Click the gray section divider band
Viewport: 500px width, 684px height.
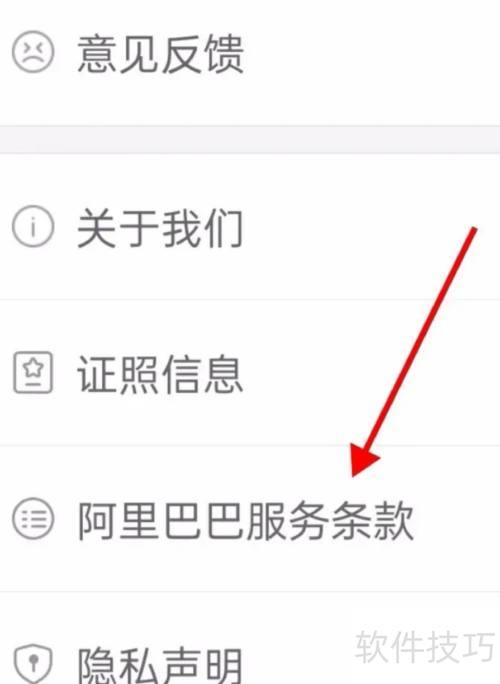click(x=250, y=140)
